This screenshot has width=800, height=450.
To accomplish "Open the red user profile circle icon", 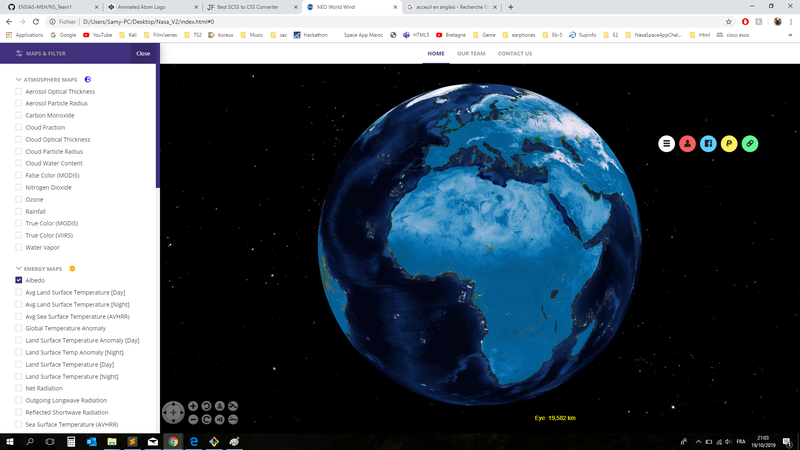I will point(687,144).
